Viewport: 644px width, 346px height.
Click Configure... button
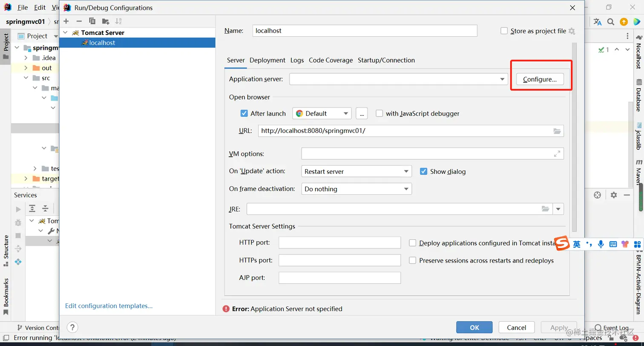(540, 79)
